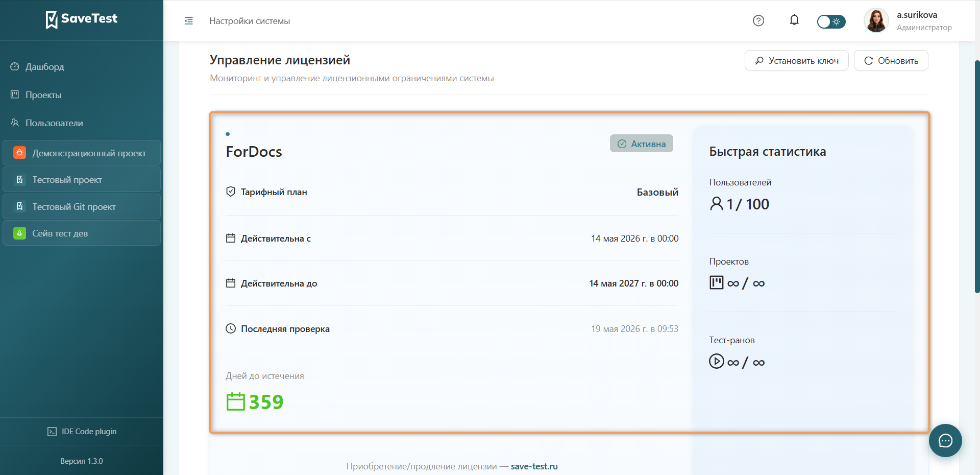Select the Сейв тест дев green icon
The width and height of the screenshot is (980, 475).
pos(19,233)
